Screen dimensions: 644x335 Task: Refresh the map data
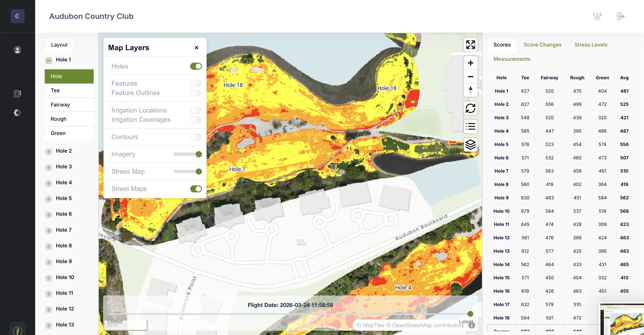tap(471, 108)
